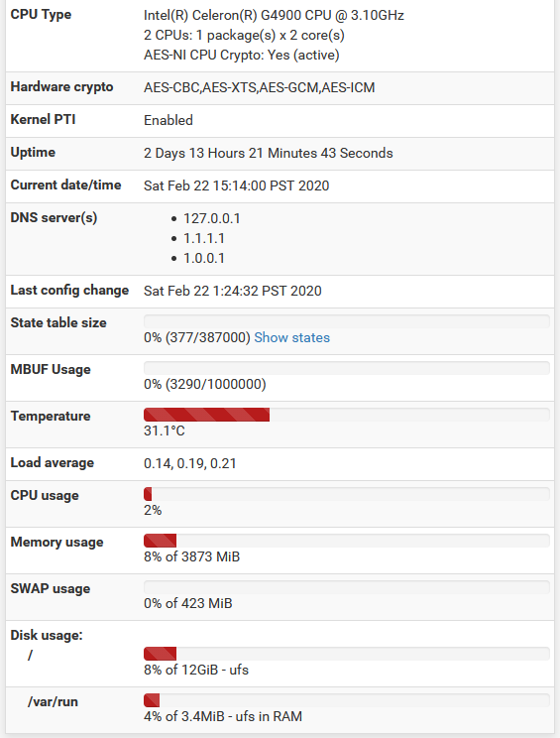
Task: Click the Current date/time value
Action: [237, 185]
